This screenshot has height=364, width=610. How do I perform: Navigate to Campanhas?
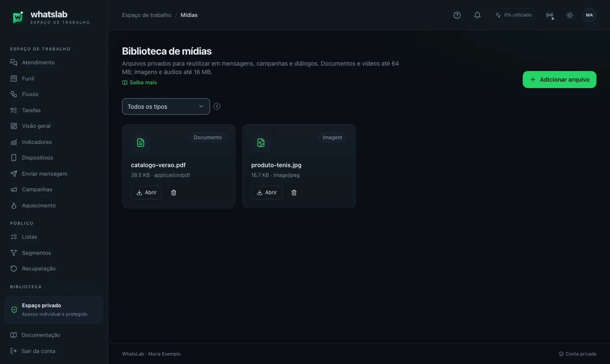coord(54,190)
